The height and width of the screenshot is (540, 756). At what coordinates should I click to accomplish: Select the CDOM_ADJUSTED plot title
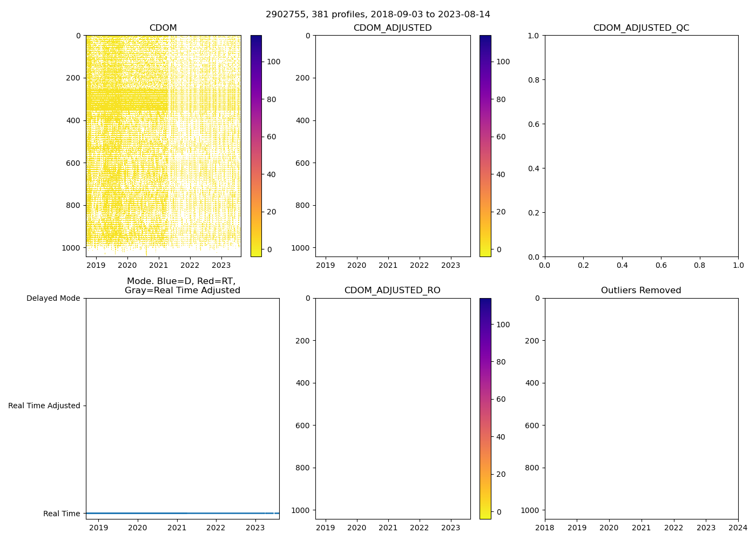(x=393, y=28)
